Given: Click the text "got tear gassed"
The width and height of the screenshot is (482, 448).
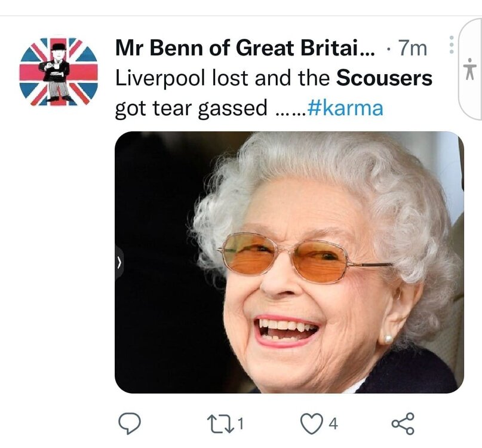Looking at the screenshot, I should click(x=191, y=108).
